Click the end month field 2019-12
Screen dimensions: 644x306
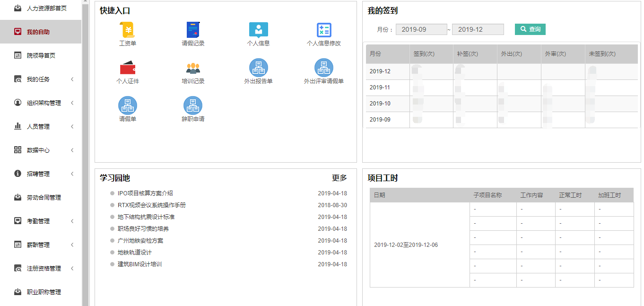pyautogui.click(x=478, y=29)
